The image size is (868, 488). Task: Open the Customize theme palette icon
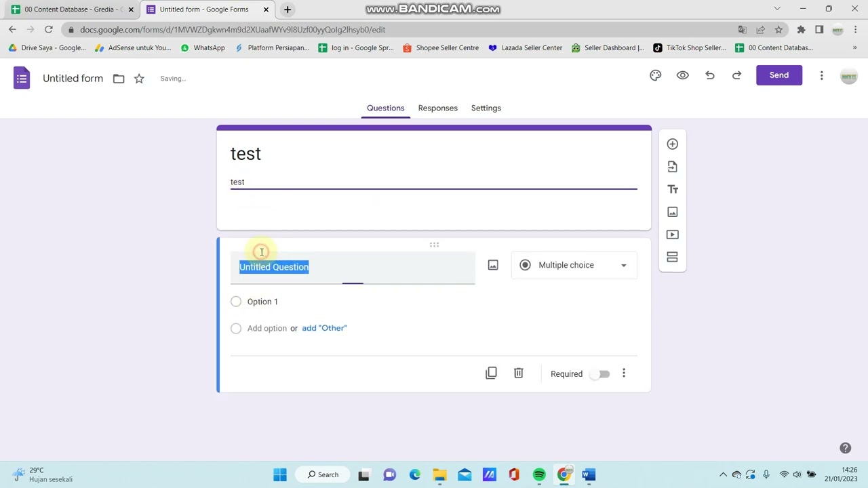(x=655, y=75)
